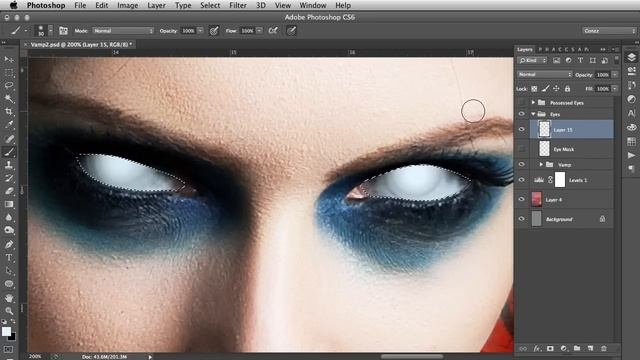Open the Apple menu
Image resolution: width=640 pixels, height=360 pixels.
pyautogui.click(x=13, y=5)
